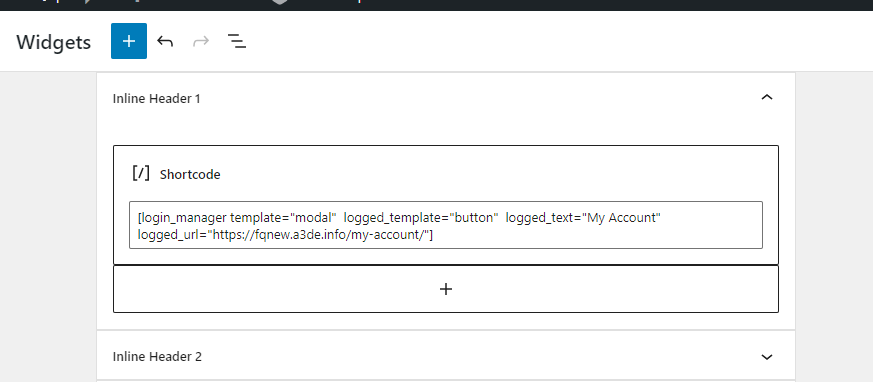This screenshot has height=382, width=873.
Task: Expand the Inline Header 2 panel chevron
Action: [x=767, y=357]
